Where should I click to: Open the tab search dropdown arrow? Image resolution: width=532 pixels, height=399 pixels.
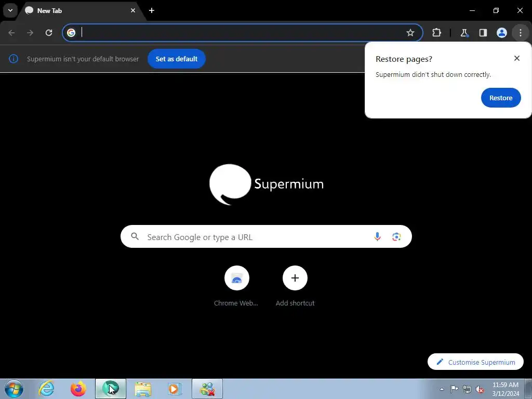[x=10, y=10]
